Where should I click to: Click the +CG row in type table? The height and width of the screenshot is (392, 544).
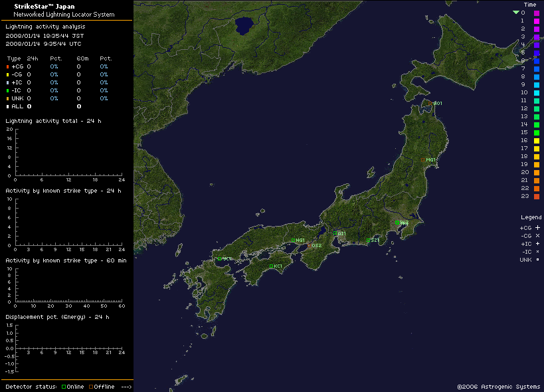coord(17,66)
